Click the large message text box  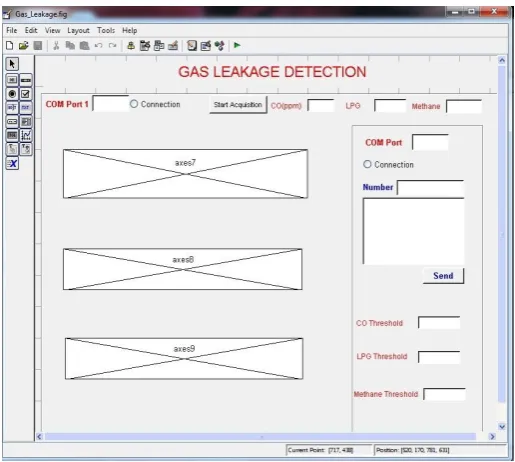[413, 231]
